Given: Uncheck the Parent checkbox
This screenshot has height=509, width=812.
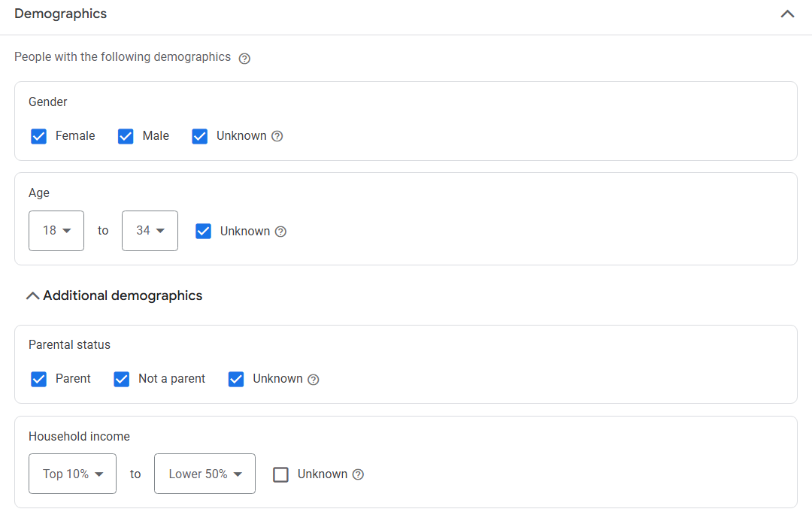Looking at the screenshot, I should (38, 379).
